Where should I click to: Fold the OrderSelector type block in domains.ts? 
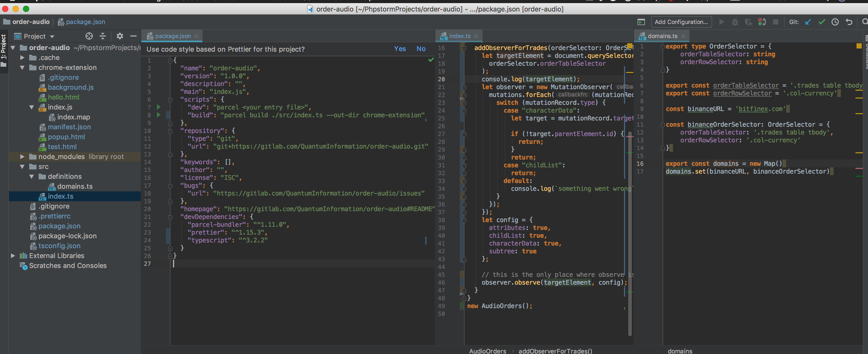pyautogui.click(x=662, y=46)
